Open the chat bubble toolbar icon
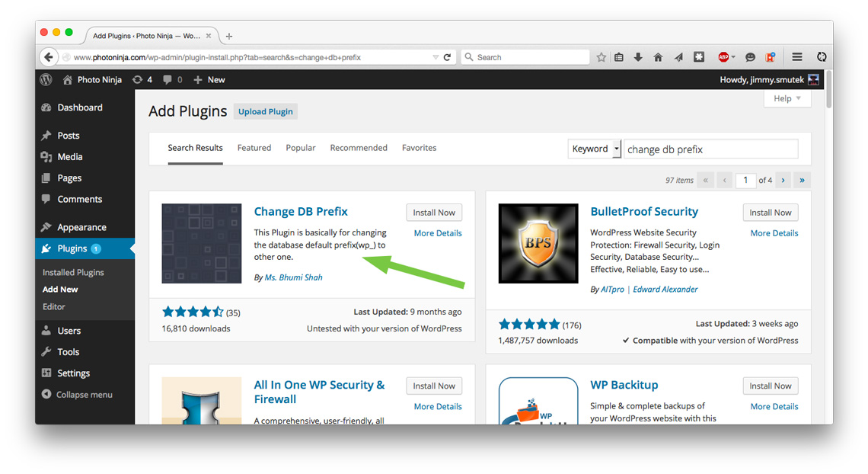 (750, 57)
